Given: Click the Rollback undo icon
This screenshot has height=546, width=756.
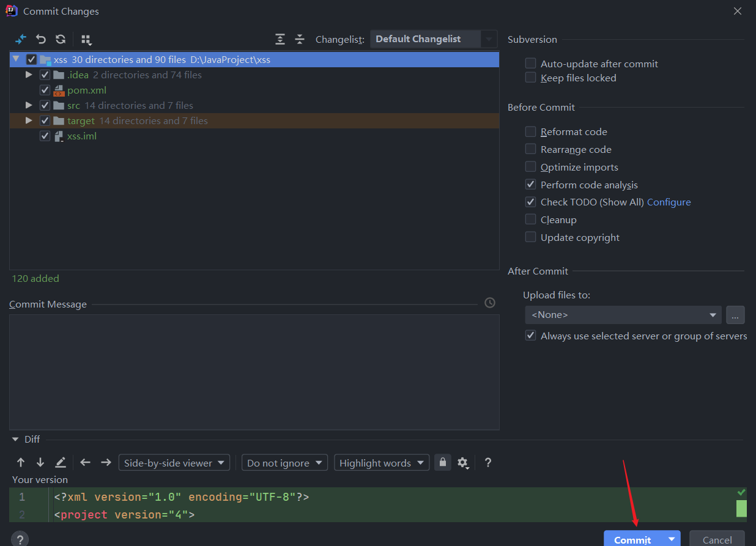Looking at the screenshot, I should tap(41, 39).
